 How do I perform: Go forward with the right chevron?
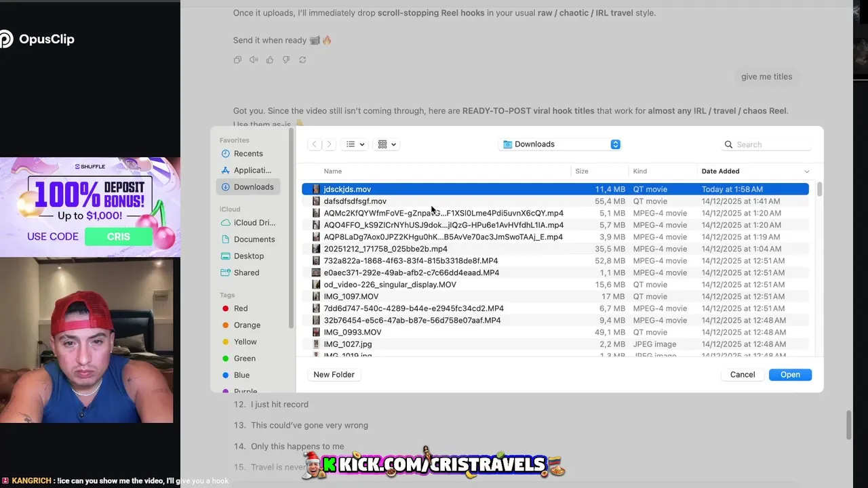pos(330,144)
